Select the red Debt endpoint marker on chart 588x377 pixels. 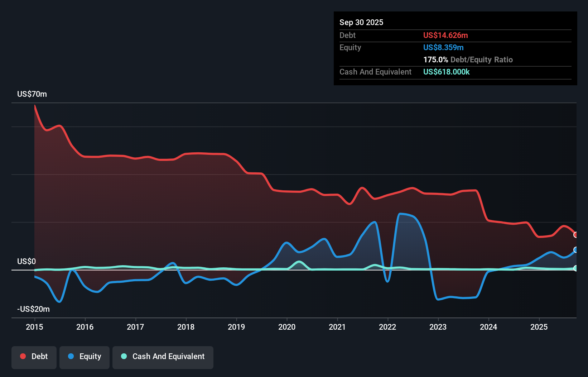point(575,235)
